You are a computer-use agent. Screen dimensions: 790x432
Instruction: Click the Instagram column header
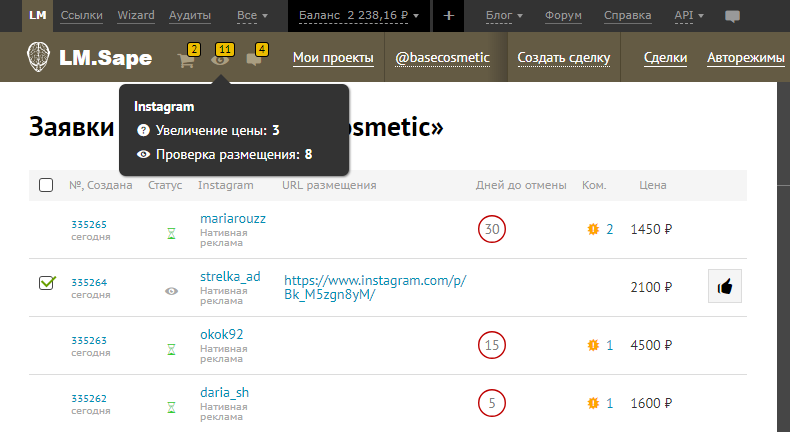[x=226, y=185]
